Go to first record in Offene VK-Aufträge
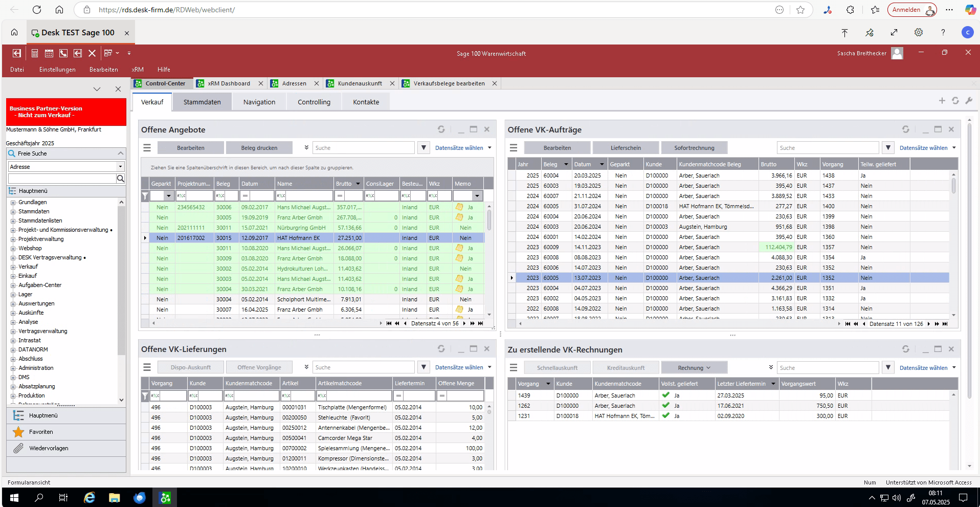 848,324
